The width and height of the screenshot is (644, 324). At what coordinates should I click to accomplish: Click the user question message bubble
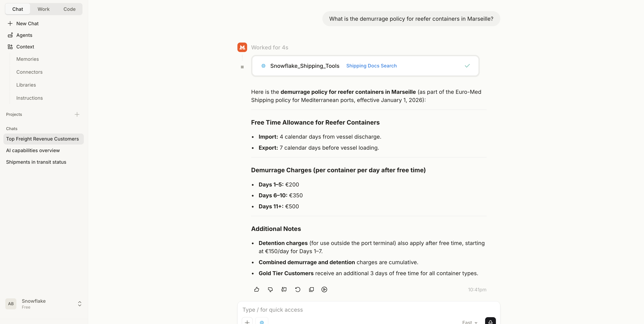411,19
